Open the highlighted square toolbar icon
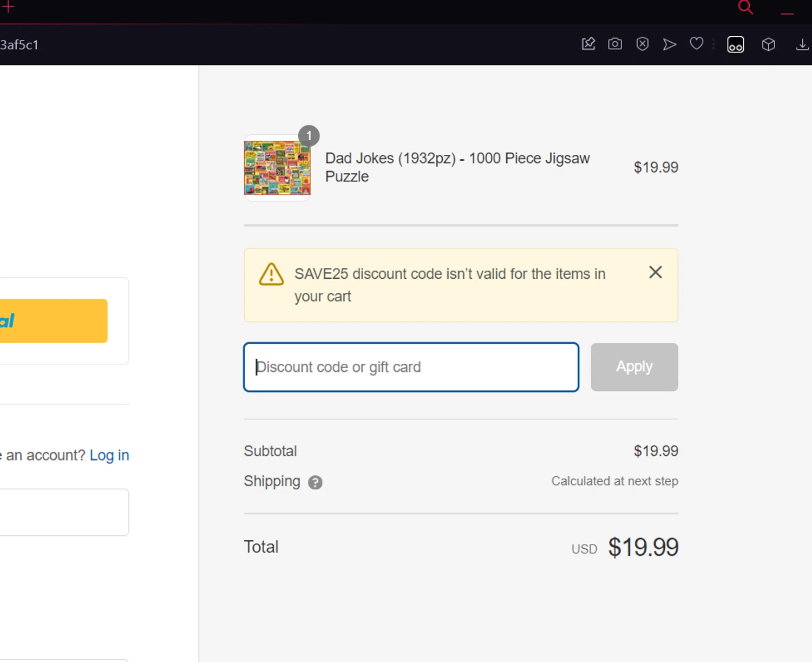 point(736,44)
